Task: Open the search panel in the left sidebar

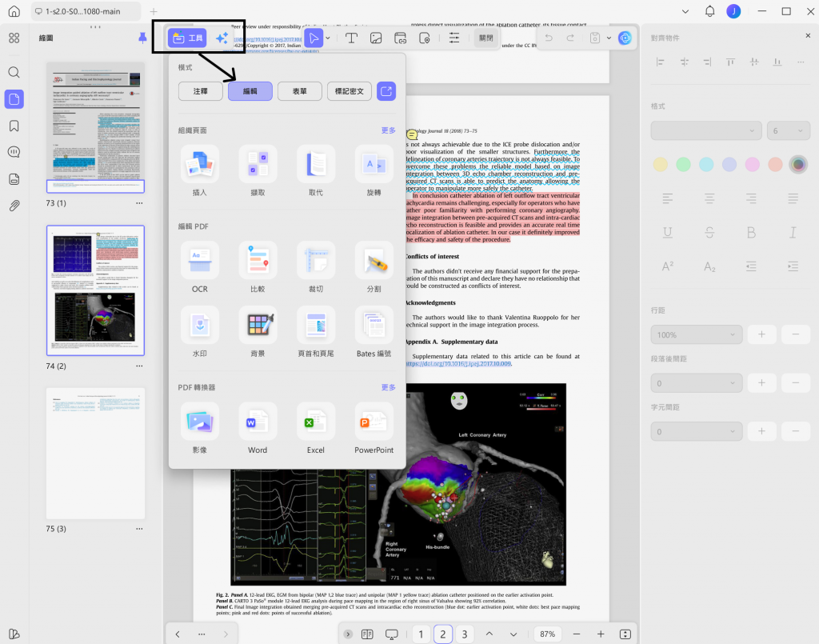Action: click(14, 72)
